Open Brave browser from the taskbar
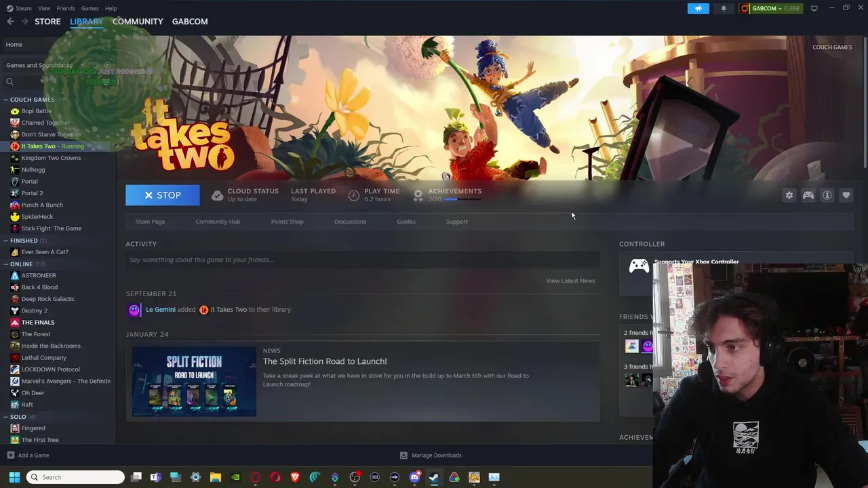Image resolution: width=868 pixels, height=488 pixels. coord(295,477)
